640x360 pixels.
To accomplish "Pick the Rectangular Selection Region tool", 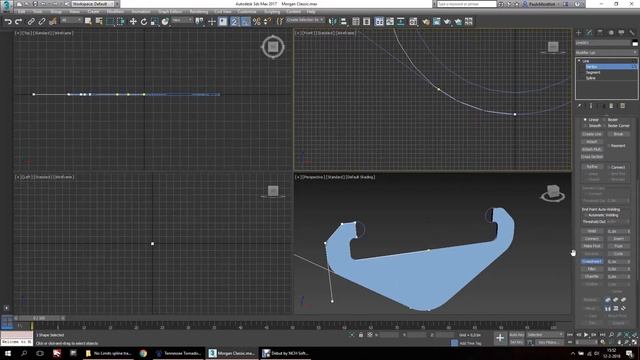I will (x=110, y=21).
